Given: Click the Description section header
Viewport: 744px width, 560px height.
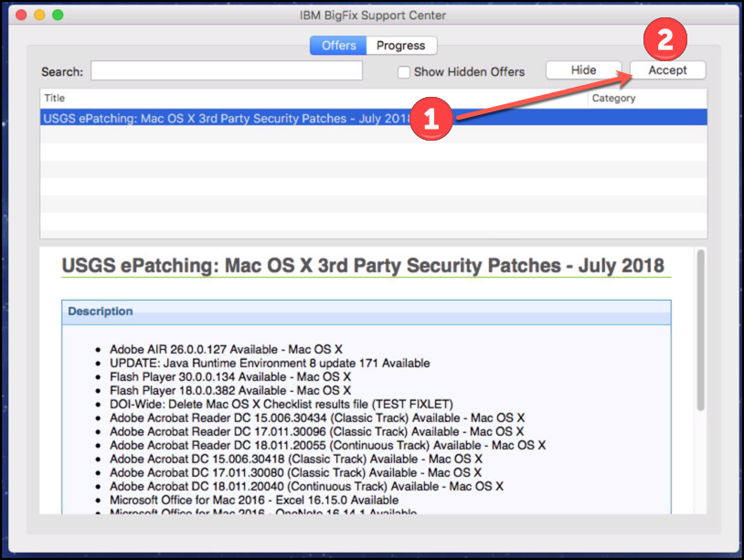Looking at the screenshot, I should (x=366, y=312).
